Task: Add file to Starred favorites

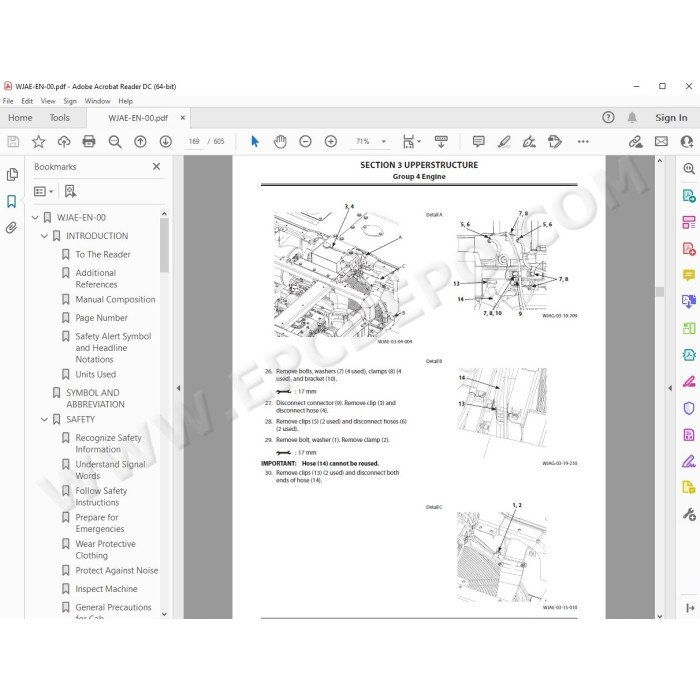Action: pos(38,142)
